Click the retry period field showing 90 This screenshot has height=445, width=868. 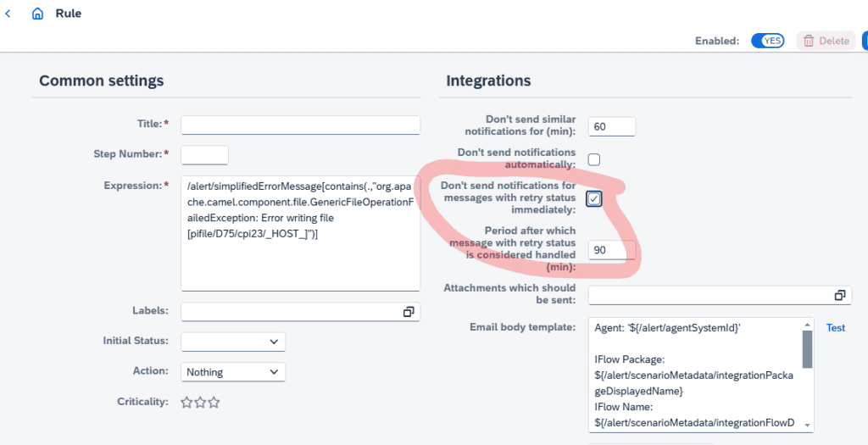coord(612,250)
